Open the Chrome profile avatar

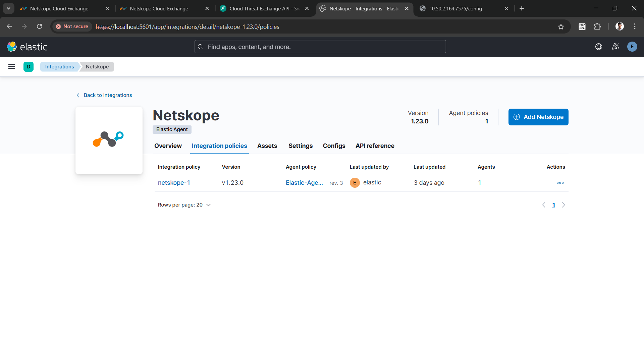pyautogui.click(x=620, y=26)
